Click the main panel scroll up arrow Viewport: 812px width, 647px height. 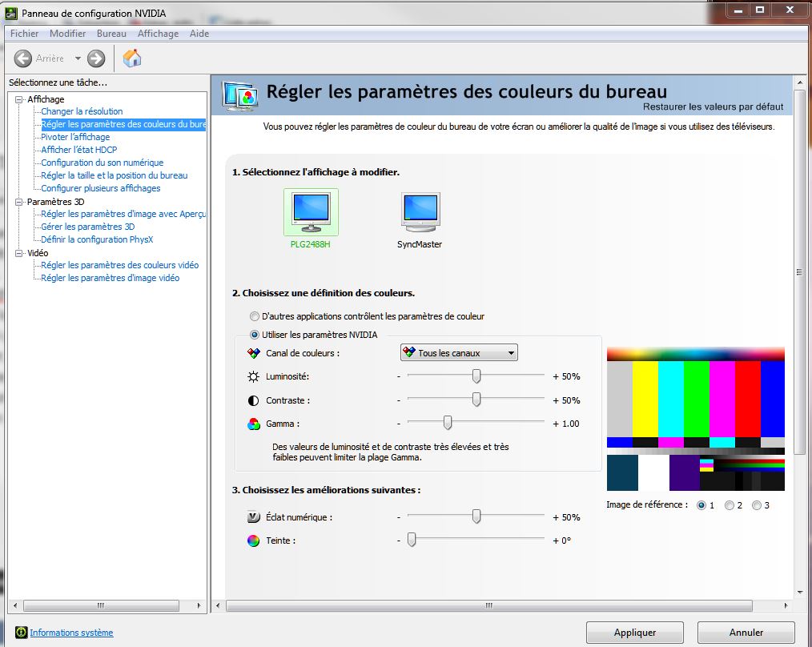[800, 82]
